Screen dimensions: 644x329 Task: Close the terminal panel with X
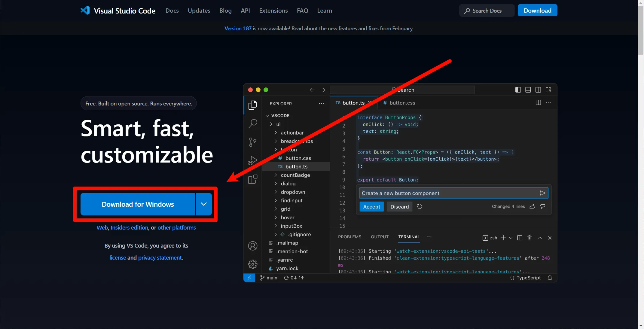pyautogui.click(x=550, y=238)
